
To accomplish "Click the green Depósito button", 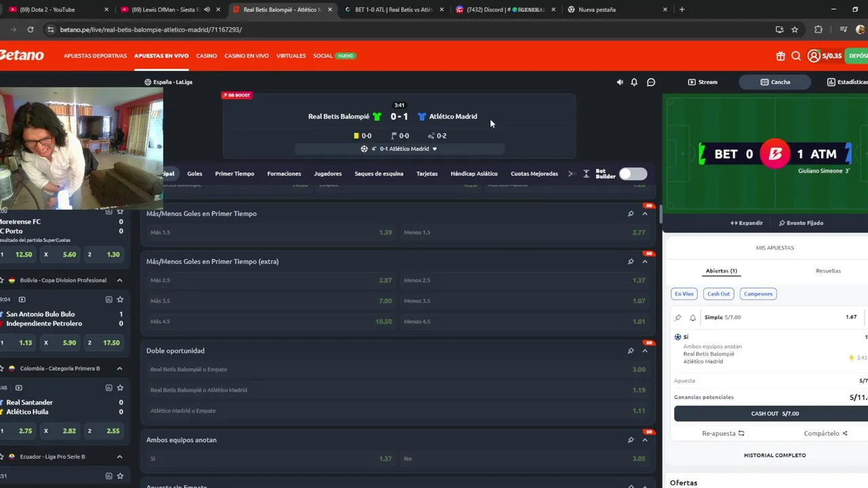I will click(x=856, y=56).
